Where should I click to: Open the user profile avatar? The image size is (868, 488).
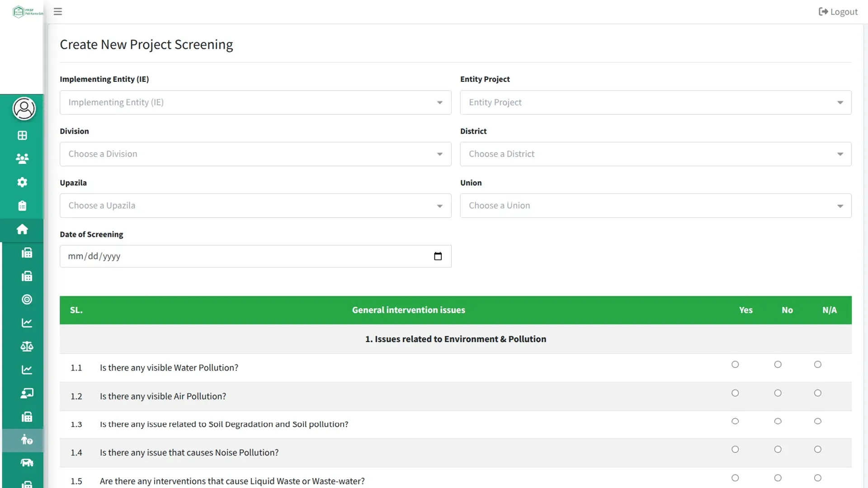point(24,109)
